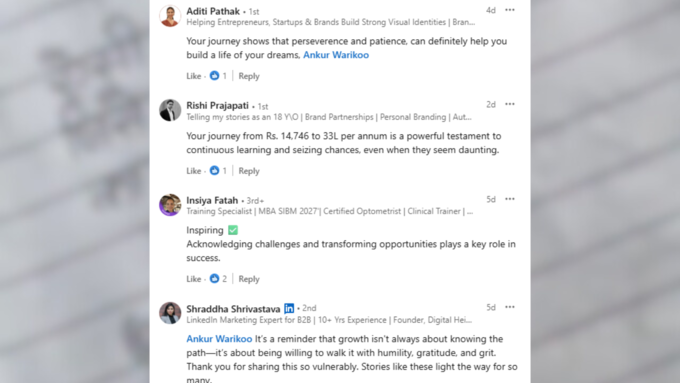Like Insiya Fatah's comment
The image size is (680, 383).
(193, 279)
